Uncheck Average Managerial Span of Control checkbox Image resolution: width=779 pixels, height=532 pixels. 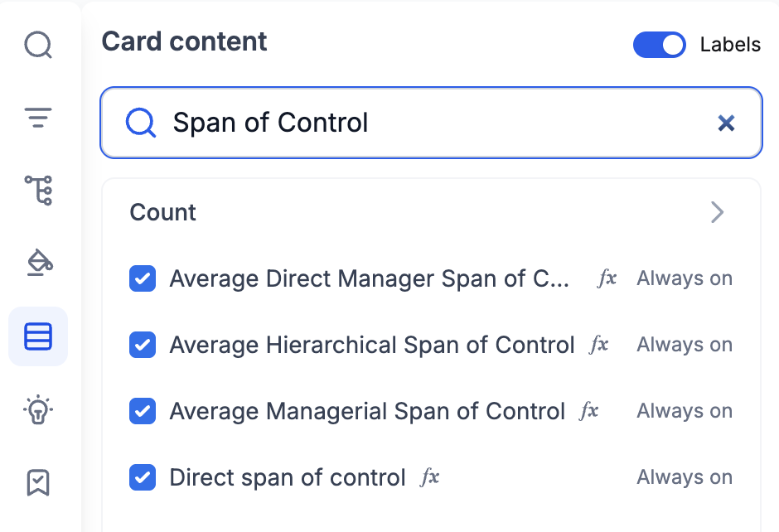point(143,411)
